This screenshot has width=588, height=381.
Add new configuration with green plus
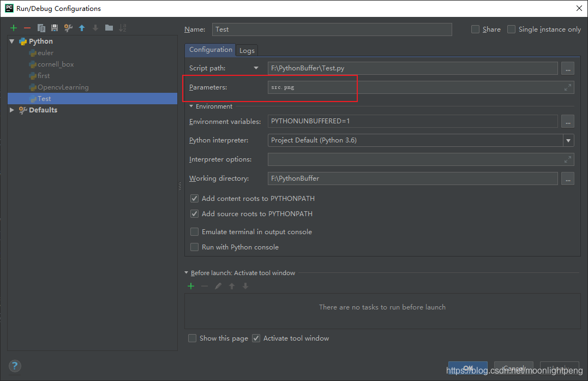pyautogui.click(x=14, y=28)
